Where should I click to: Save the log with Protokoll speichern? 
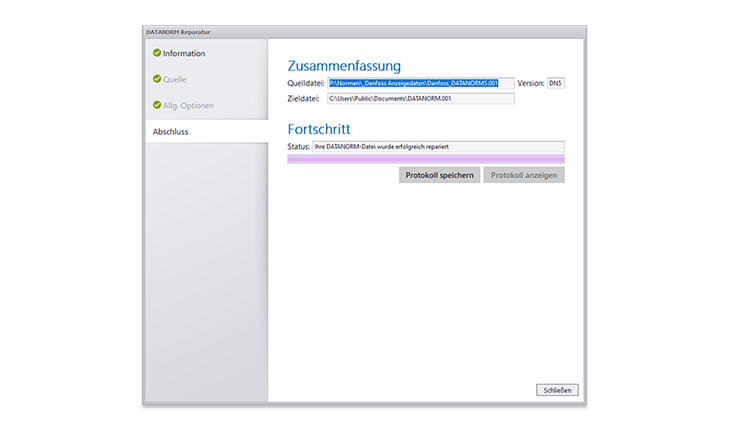coord(439,175)
